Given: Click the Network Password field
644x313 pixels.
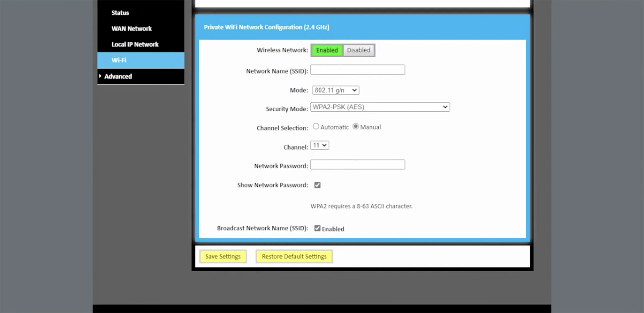Looking at the screenshot, I should coord(358,165).
